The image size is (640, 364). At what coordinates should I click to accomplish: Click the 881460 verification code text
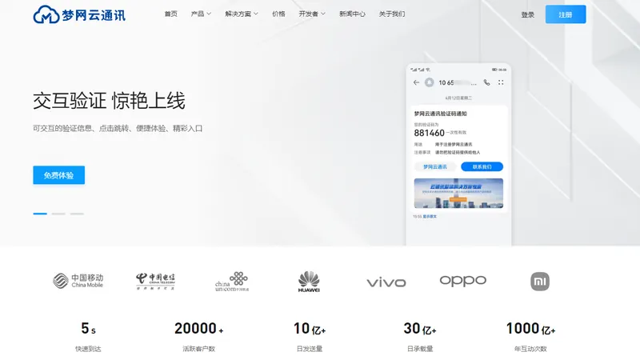pyautogui.click(x=429, y=133)
